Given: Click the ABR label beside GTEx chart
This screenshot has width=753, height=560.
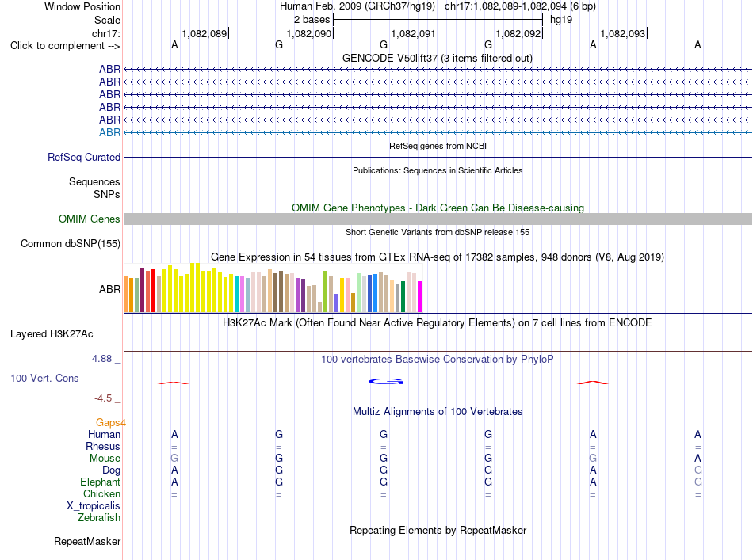Looking at the screenshot, I should tap(109, 289).
